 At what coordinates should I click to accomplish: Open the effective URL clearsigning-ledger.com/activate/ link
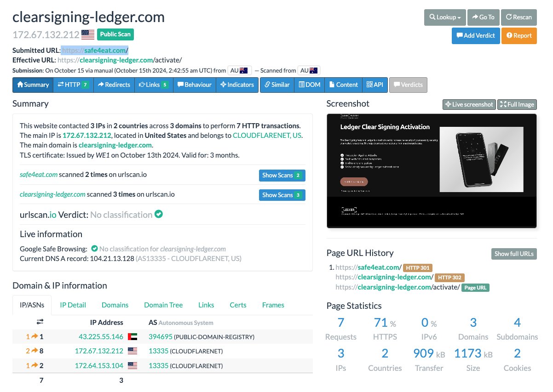tap(120, 60)
